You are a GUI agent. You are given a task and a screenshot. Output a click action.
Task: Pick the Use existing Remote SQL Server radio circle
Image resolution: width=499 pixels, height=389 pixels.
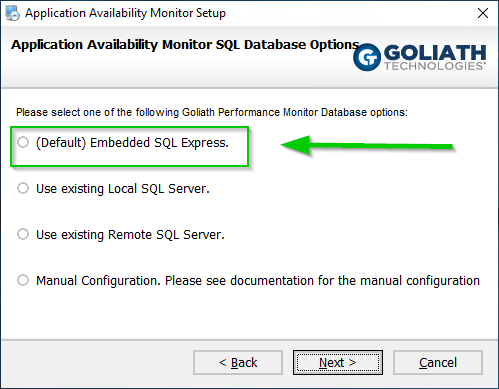[23, 234]
